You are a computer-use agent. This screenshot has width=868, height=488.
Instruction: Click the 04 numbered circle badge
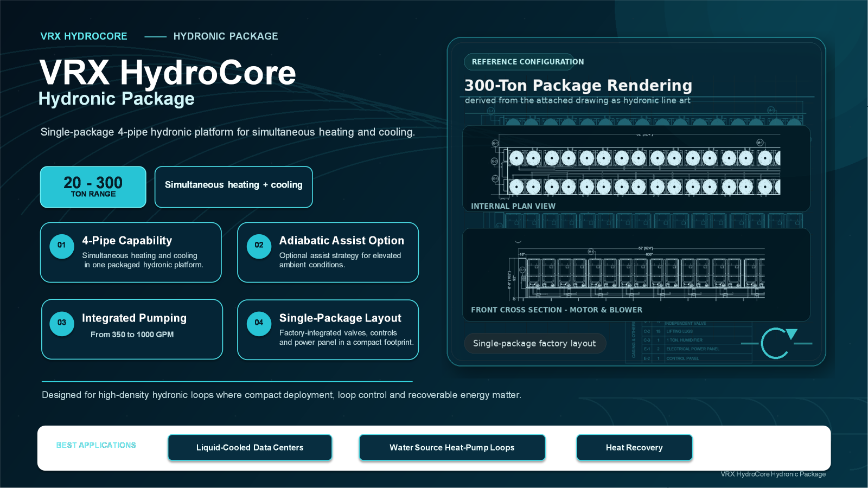(259, 323)
